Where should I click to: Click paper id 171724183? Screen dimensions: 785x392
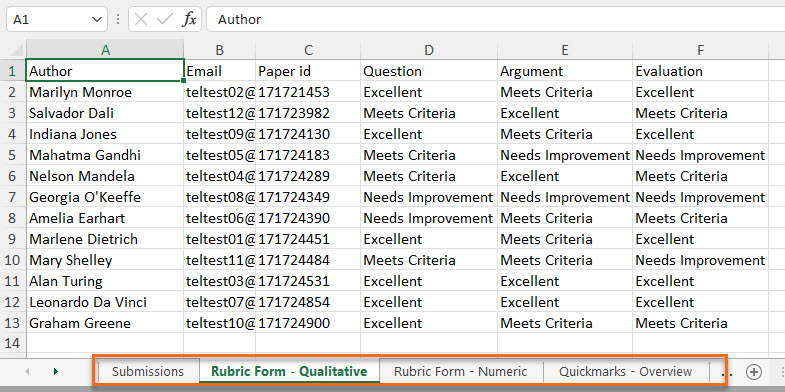tap(308, 155)
